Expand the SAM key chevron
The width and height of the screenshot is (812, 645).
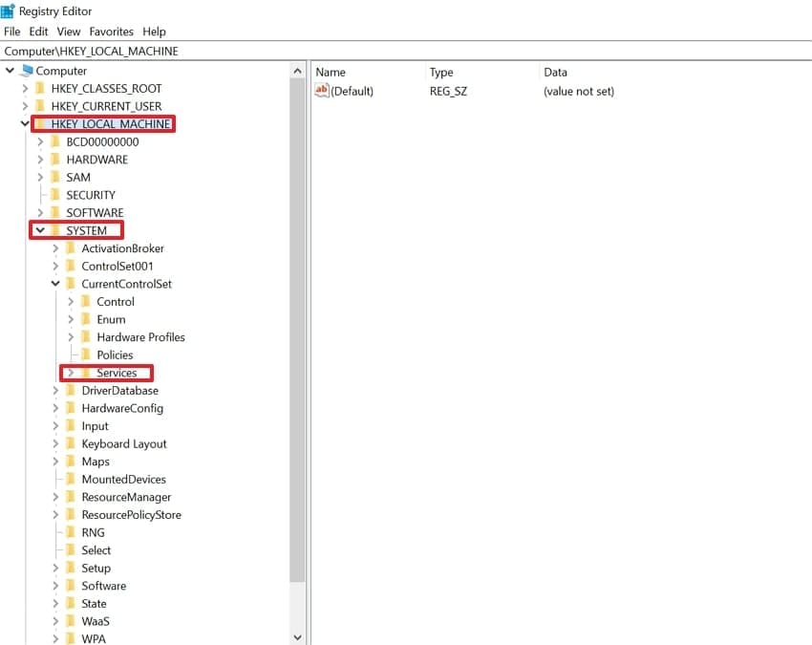click(40, 177)
